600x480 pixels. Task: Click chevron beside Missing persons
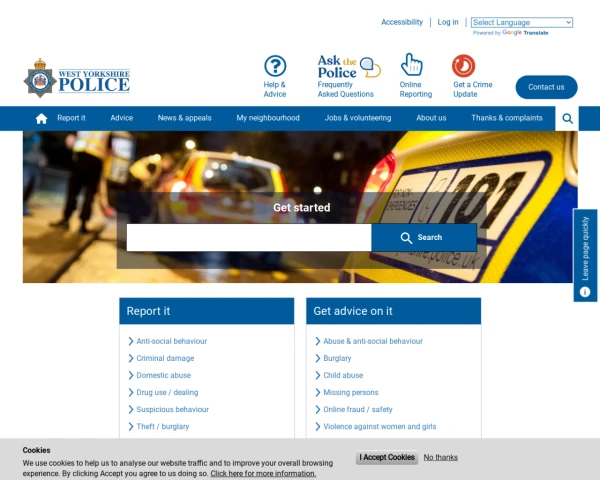coord(318,392)
